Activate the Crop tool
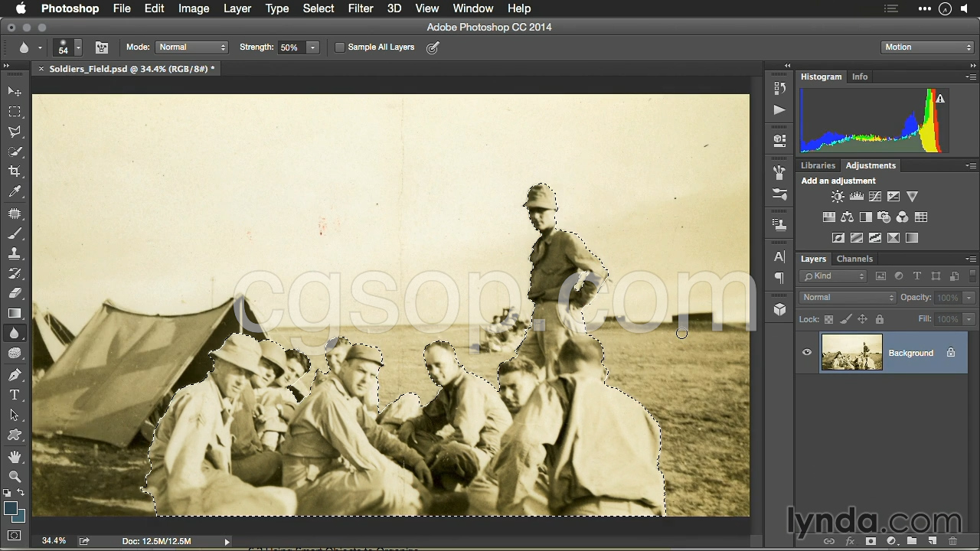The image size is (980, 551). pos(15,171)
